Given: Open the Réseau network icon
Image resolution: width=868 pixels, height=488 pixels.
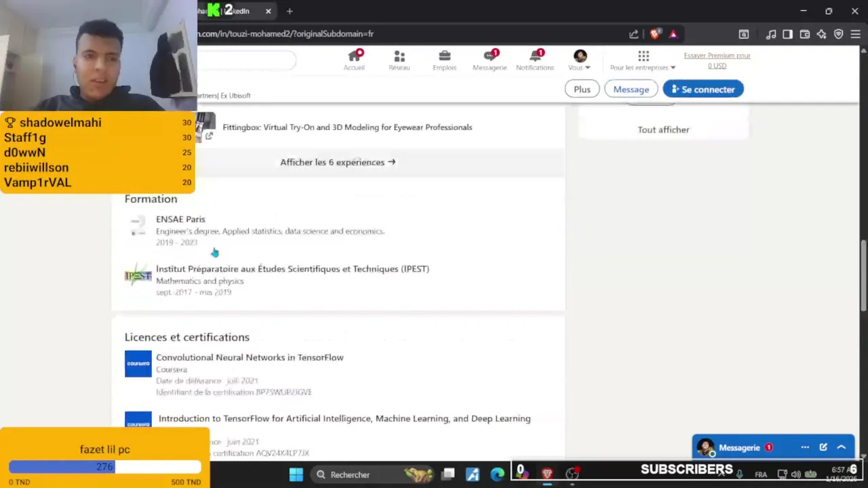Looking at the screenshot, I should coord(399,60).
